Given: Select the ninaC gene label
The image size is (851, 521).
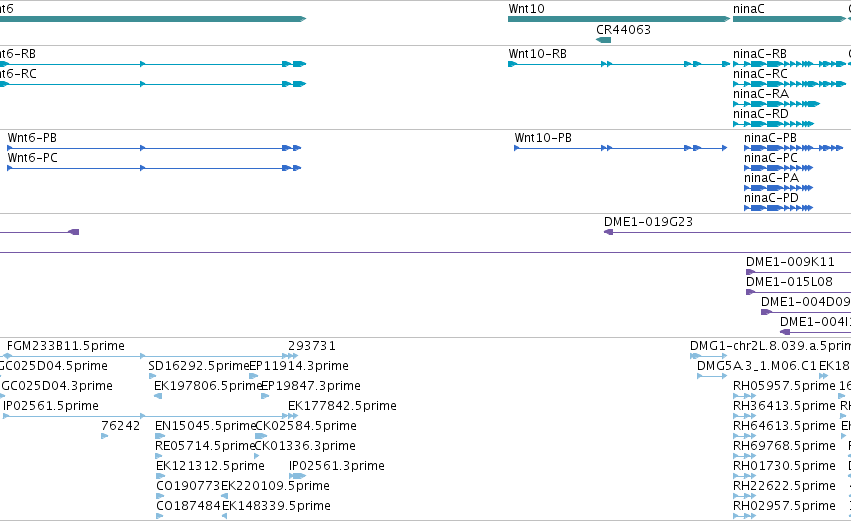Looking at the screenshot, I should click(x=748, y=9).
